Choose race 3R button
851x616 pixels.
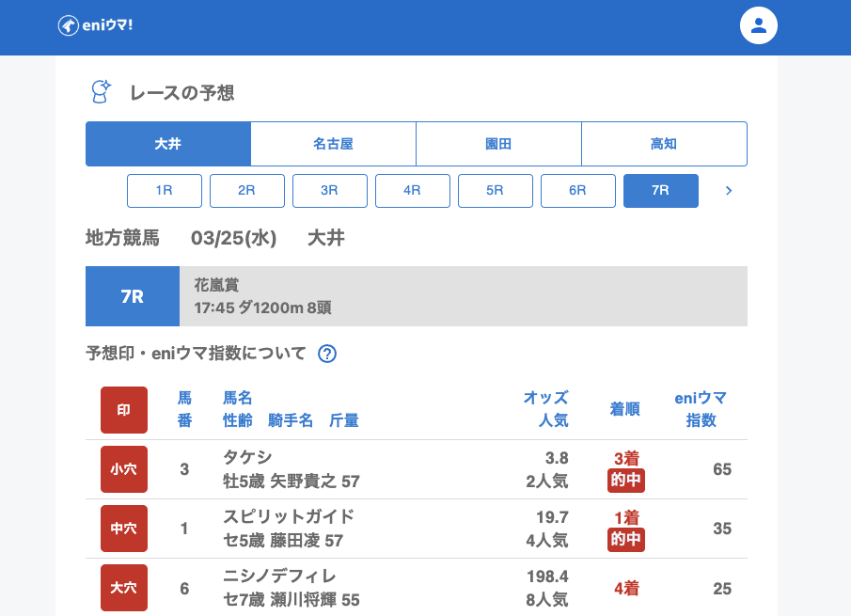point(330,191)
